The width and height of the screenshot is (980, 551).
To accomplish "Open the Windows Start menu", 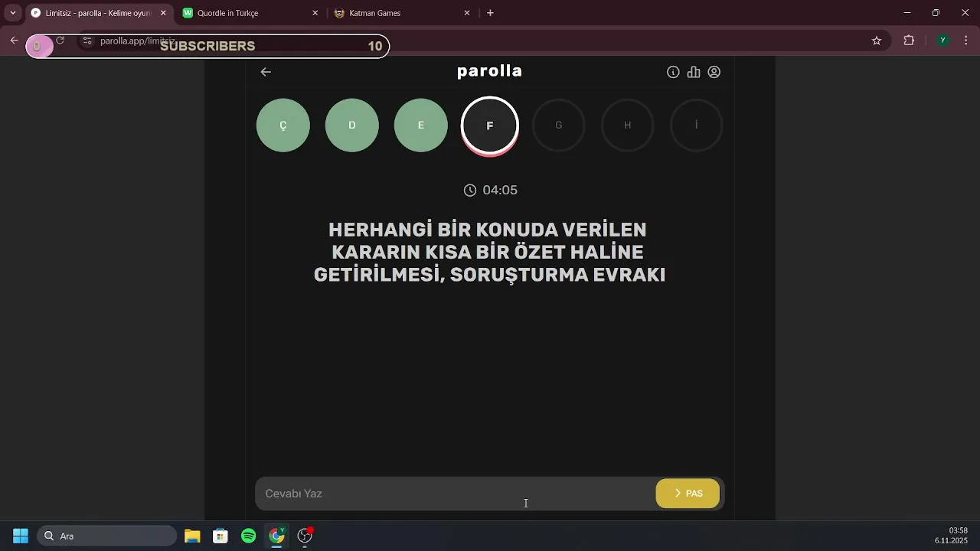I will pos(21,536).
